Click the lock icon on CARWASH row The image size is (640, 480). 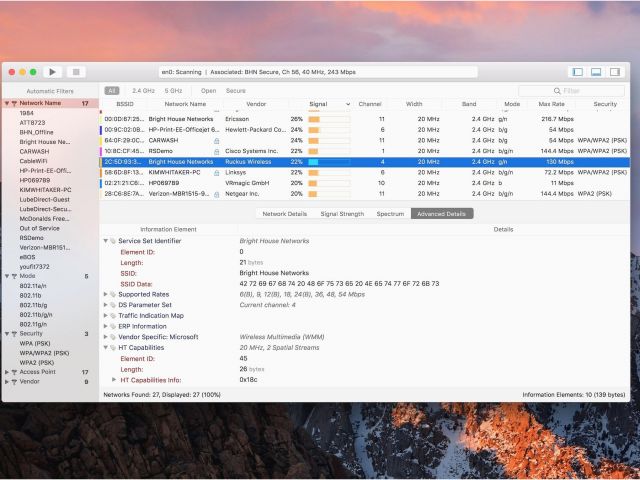[217, 140]
